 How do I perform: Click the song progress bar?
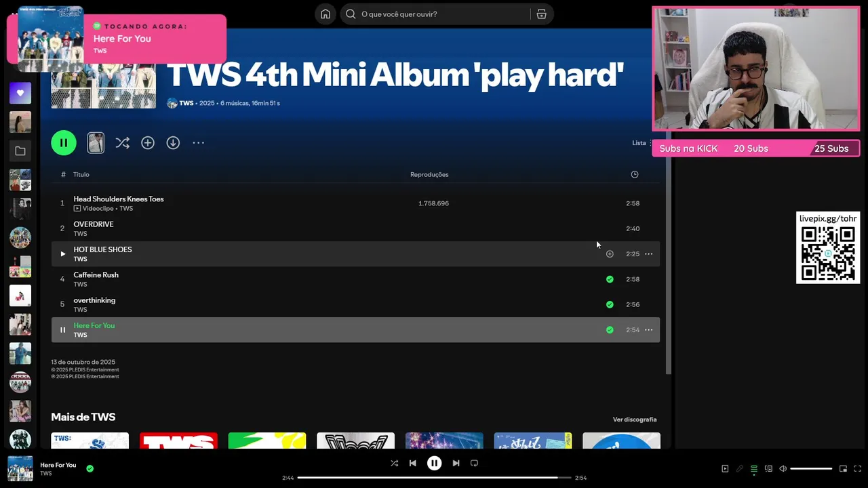click(x=434, y=478)
